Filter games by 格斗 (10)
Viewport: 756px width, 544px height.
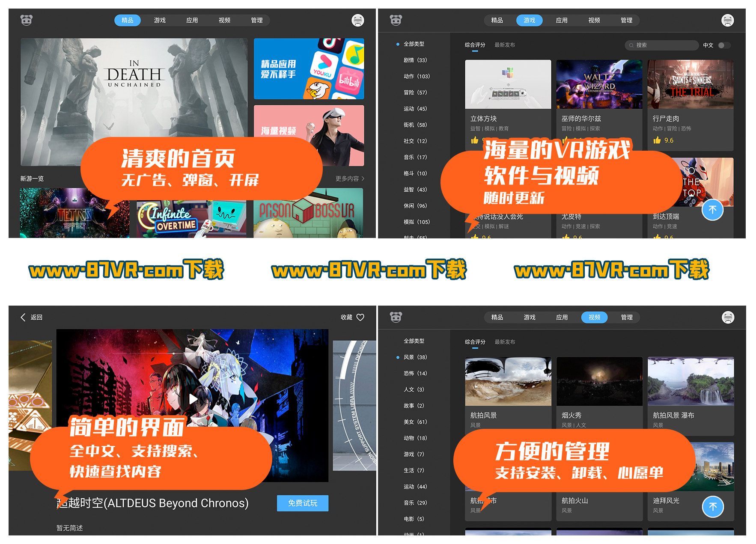point(415,173)
